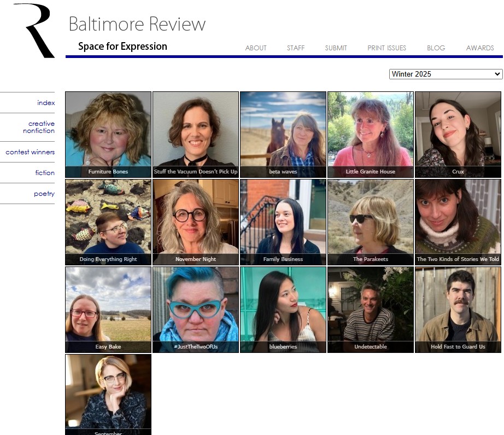The image size is (504, 435).
Task: Click the Baltimore Review site title
Action: point(137,24)
